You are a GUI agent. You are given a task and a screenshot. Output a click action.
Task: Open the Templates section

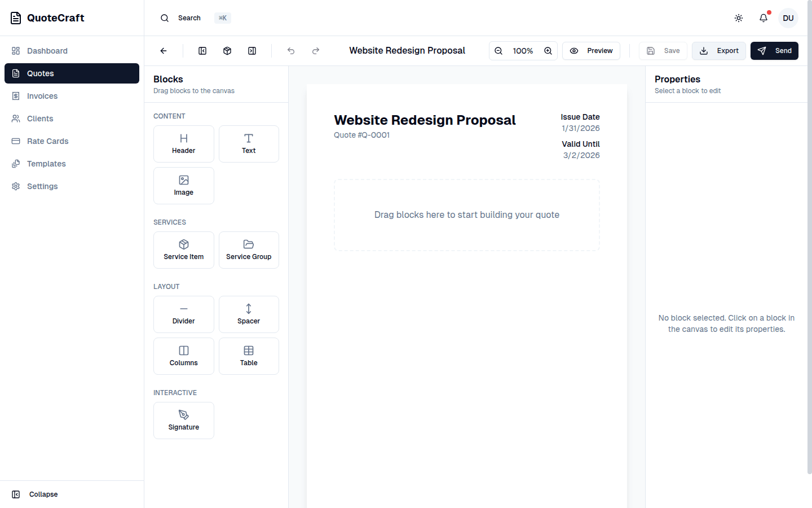coord(46,164)
